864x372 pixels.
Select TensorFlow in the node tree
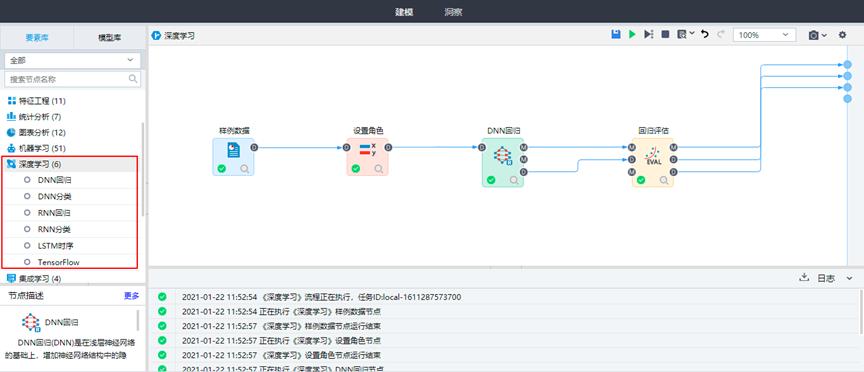(x=58, y=262)
